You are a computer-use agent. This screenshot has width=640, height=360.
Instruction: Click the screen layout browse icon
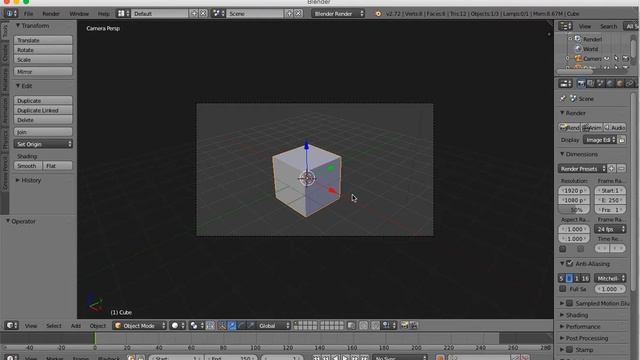(x=123, y=13)
